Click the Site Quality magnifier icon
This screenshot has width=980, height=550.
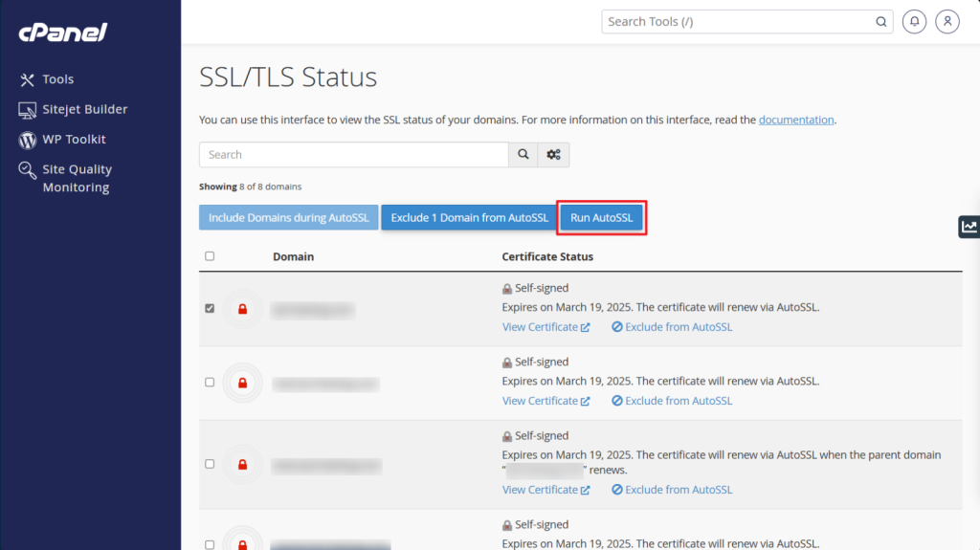pos(27,170)
